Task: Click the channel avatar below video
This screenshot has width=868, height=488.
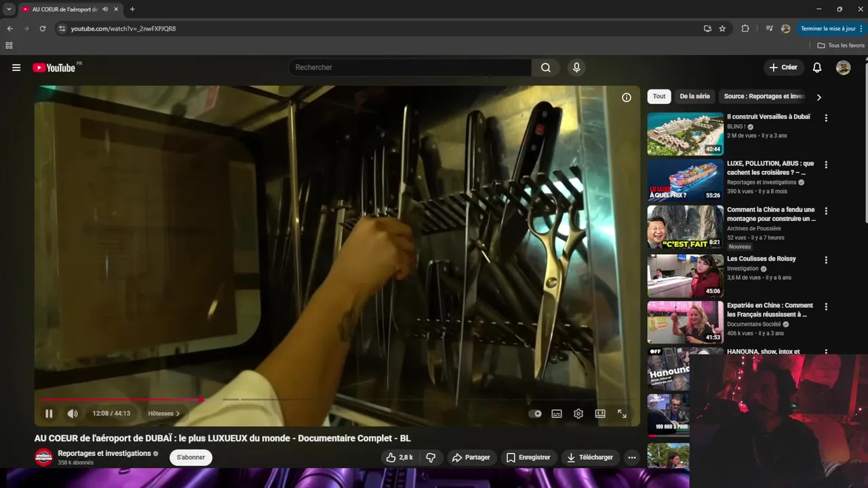Action: tap(43, 457)
